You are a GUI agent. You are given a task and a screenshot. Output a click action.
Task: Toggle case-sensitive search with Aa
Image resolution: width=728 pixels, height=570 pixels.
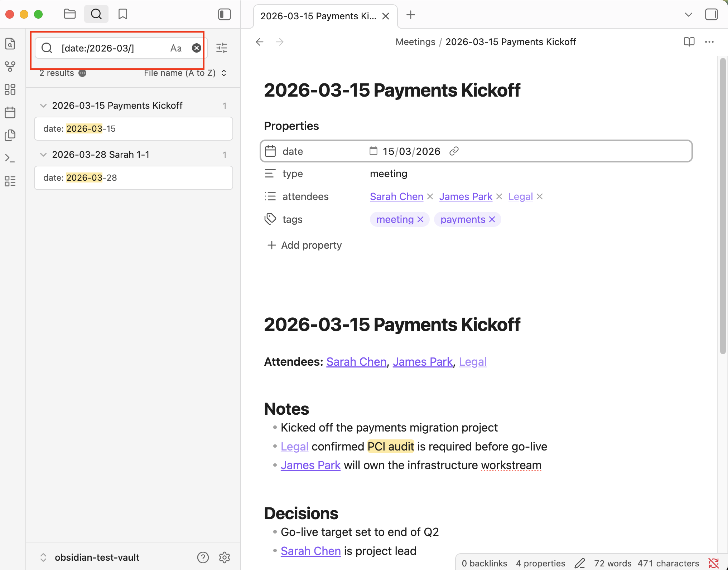[x=176, y=48]
